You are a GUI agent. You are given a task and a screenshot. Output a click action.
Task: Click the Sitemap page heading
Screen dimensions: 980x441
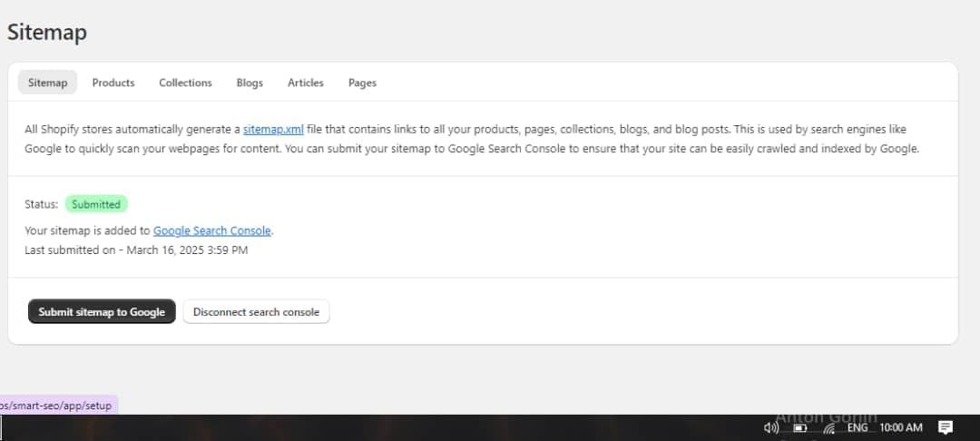(x=47, y=33)
